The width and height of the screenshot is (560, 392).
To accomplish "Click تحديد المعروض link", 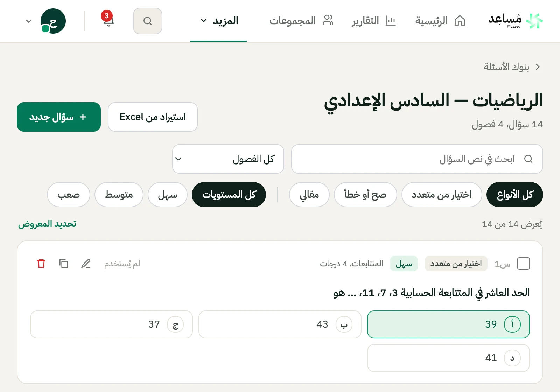I will coord(47,224).
